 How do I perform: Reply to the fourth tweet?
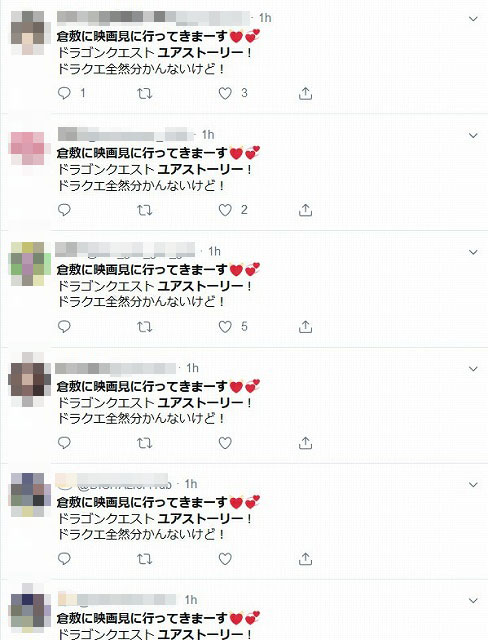coord(64,443)
